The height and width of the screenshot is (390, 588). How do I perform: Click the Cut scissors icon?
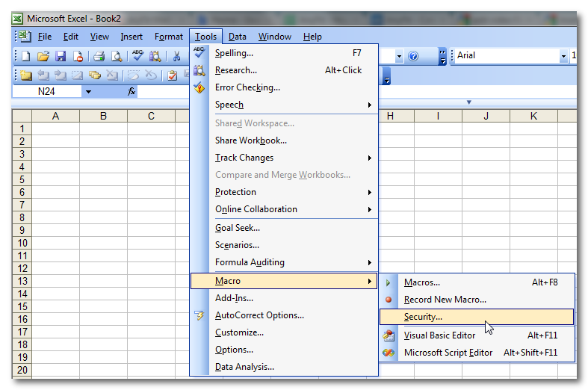click(x=176, y=56)
